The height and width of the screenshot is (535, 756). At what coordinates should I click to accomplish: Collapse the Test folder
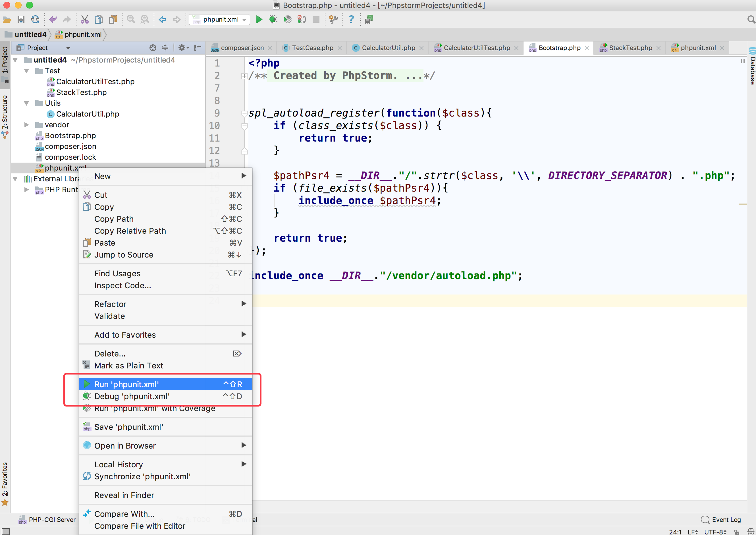pos(26,71)
